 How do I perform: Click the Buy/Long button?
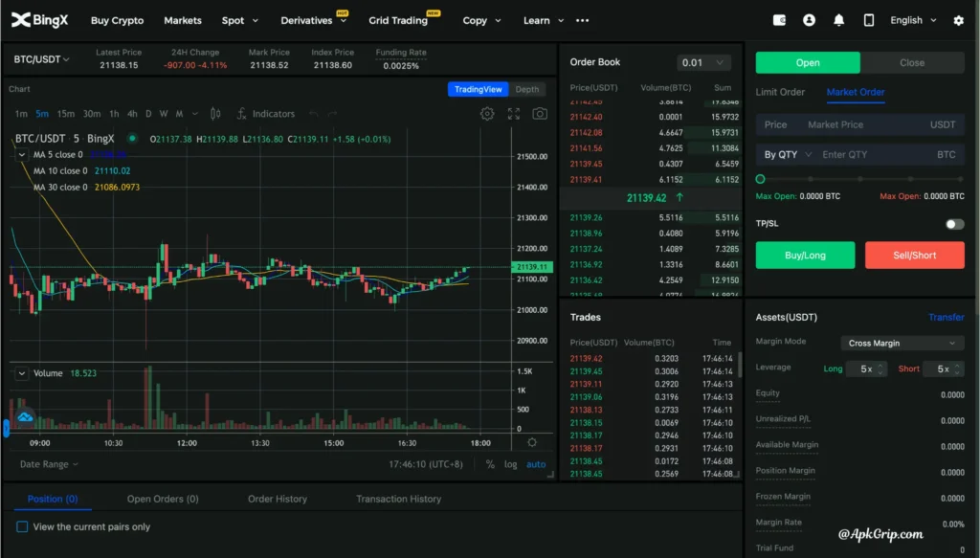pos(805,255)
